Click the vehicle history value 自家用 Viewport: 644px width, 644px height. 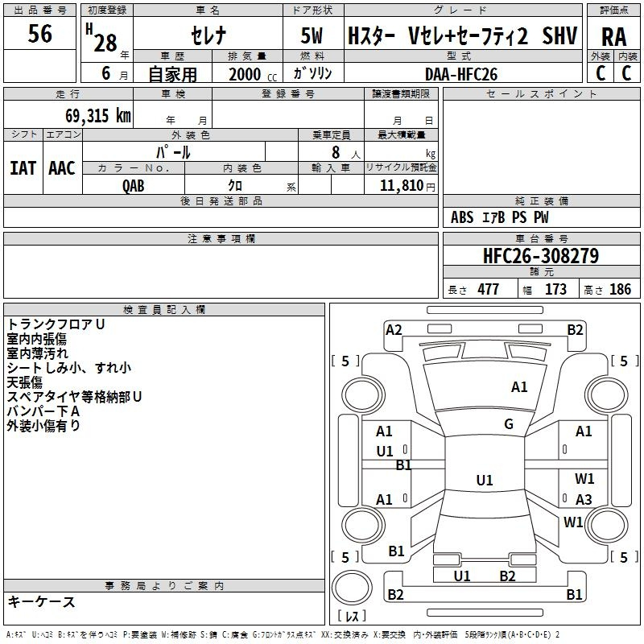[x=172, y=74]
